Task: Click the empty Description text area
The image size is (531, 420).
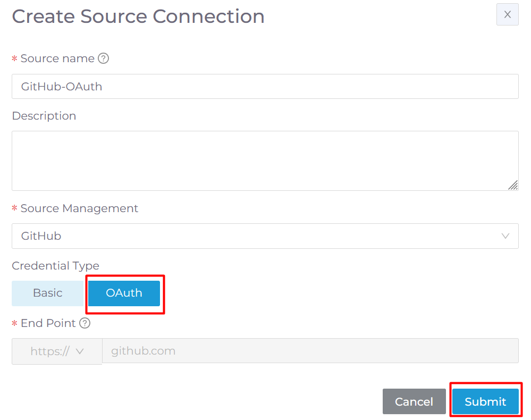Action: (265, 159)
